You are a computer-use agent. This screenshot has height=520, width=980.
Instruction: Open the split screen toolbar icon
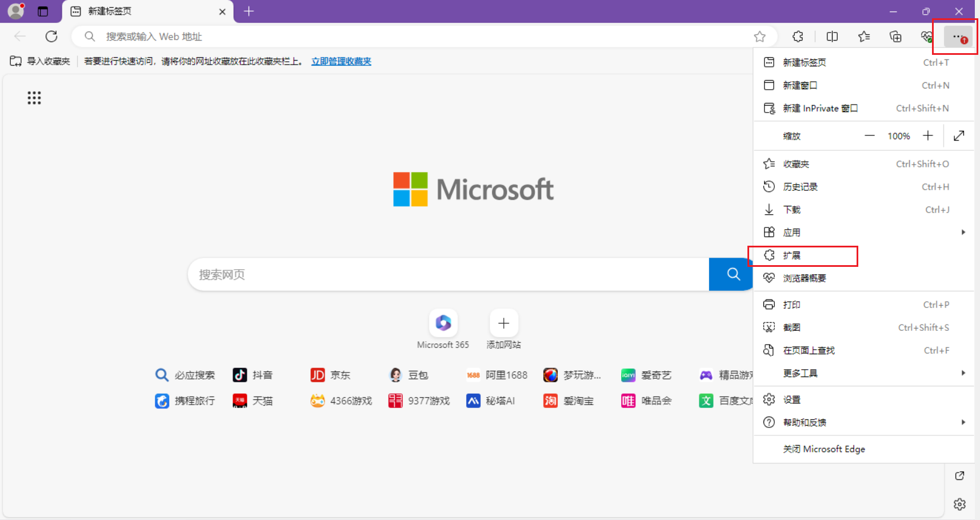pos(832,37)
